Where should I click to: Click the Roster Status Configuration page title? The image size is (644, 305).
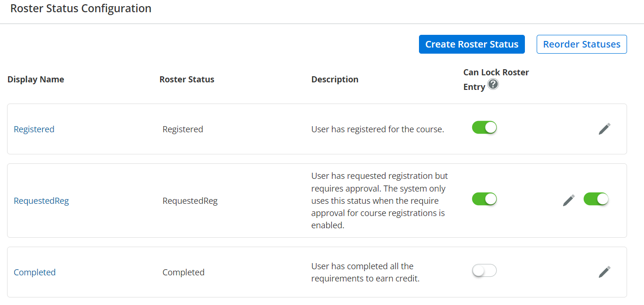[x=81, y=9]
